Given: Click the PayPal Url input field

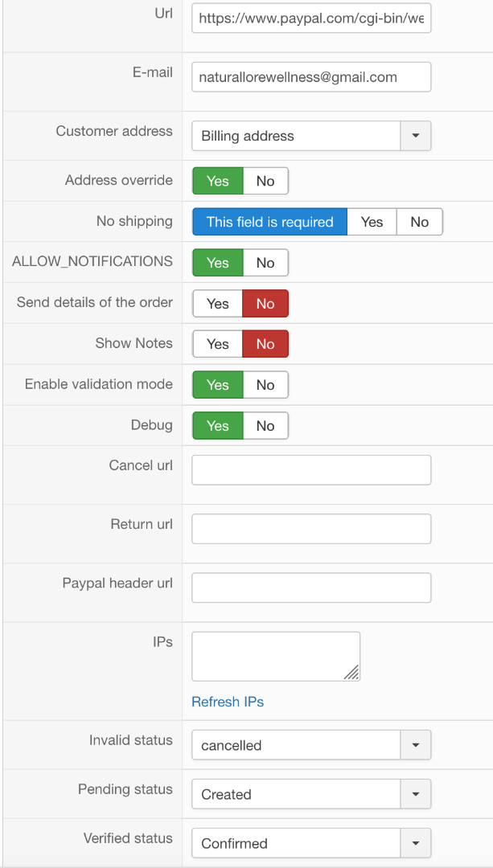Looking at the screenshot, I should coord(311,18).
